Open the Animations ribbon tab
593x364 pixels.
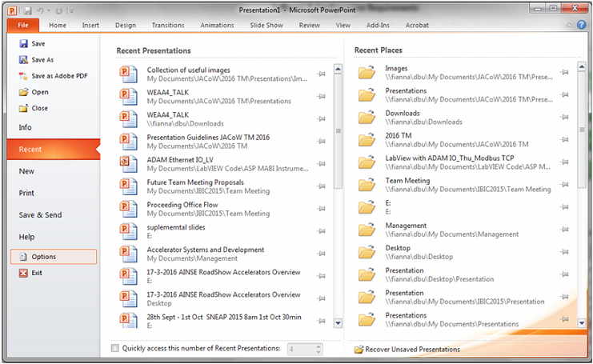pyautogui.click(x=217, y=26)
